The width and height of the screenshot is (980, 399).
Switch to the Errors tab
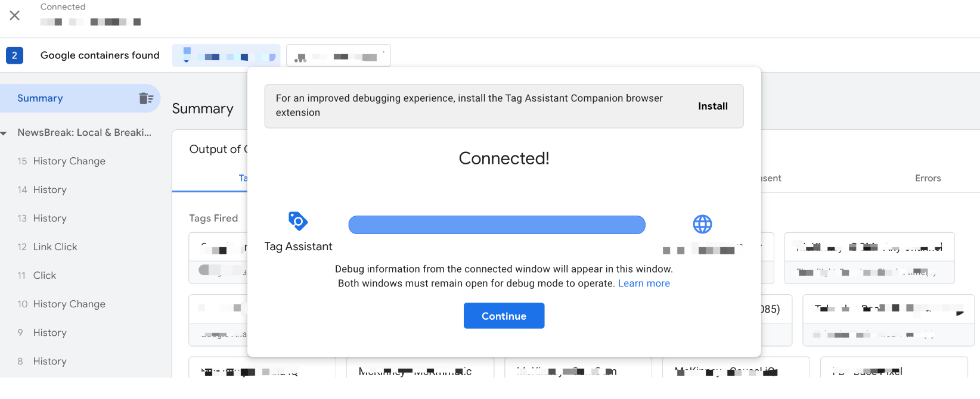[928, 178]
